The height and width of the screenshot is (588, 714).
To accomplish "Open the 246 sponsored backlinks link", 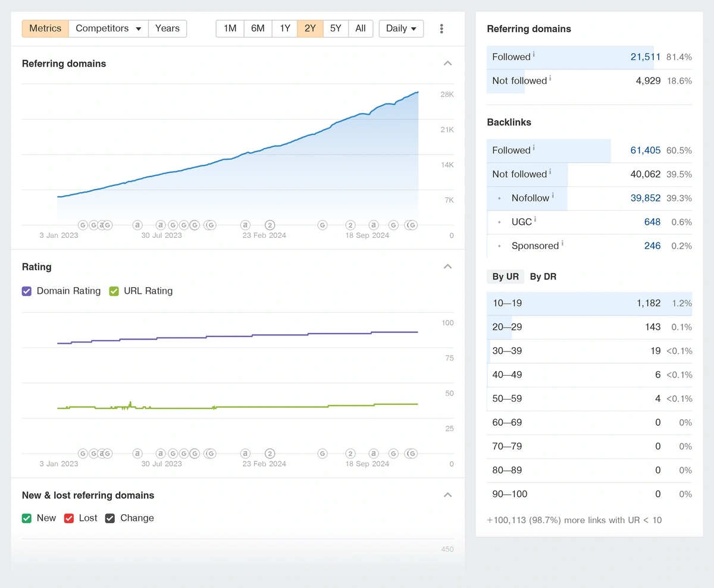I will 652,246.
